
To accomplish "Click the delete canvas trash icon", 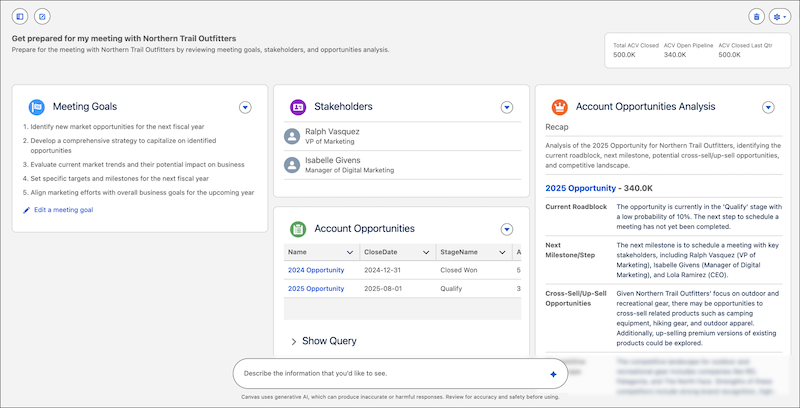I will (x=757, y=17).
